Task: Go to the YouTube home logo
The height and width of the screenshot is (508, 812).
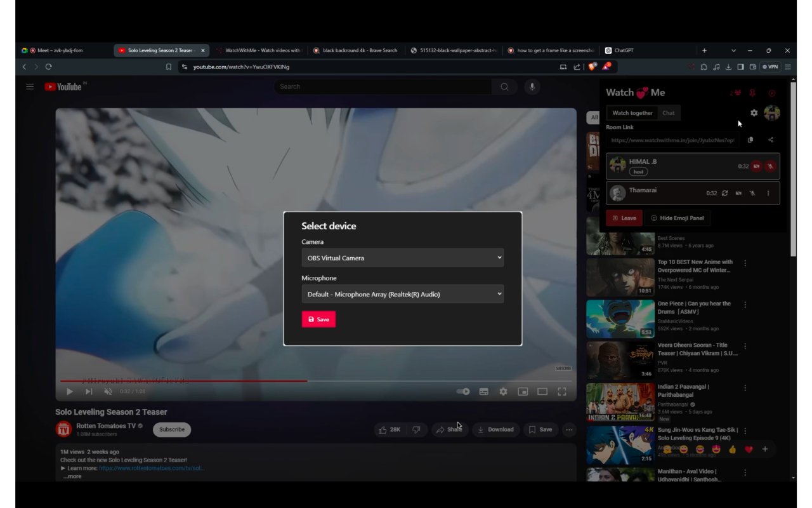Action: [x=65, y=86]
